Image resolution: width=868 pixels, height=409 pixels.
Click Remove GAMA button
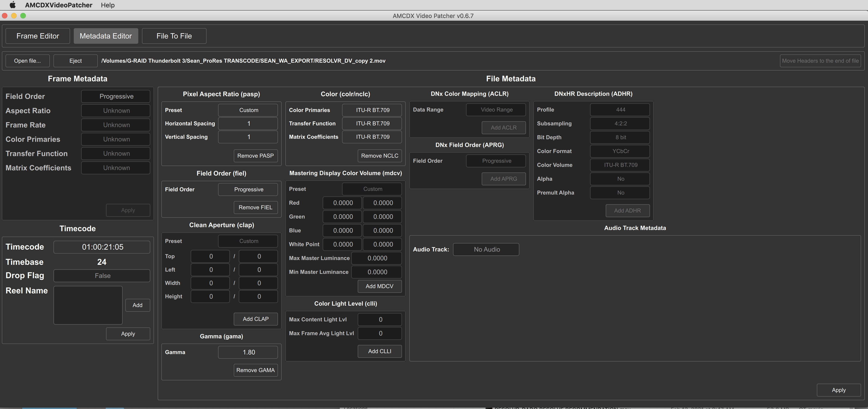click(255, 370)
